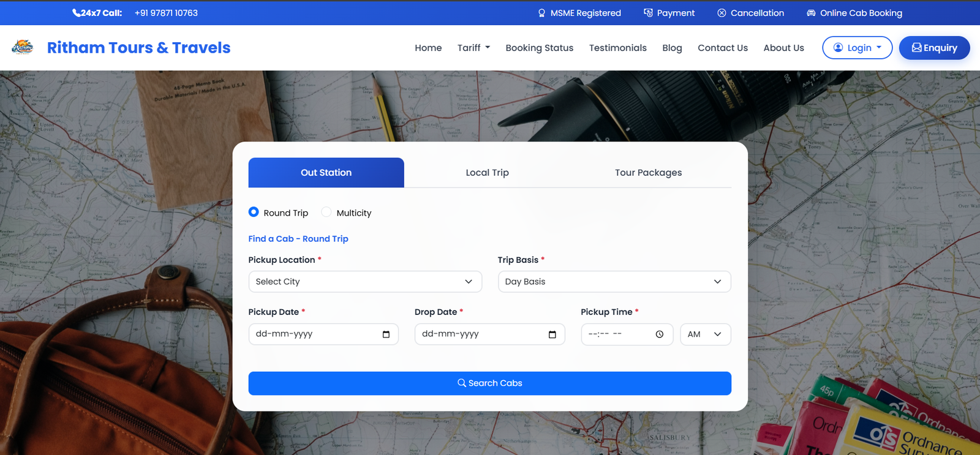Expand the Login dropdown caret
This screenshot has width=980, height=455.
[879, 47]
